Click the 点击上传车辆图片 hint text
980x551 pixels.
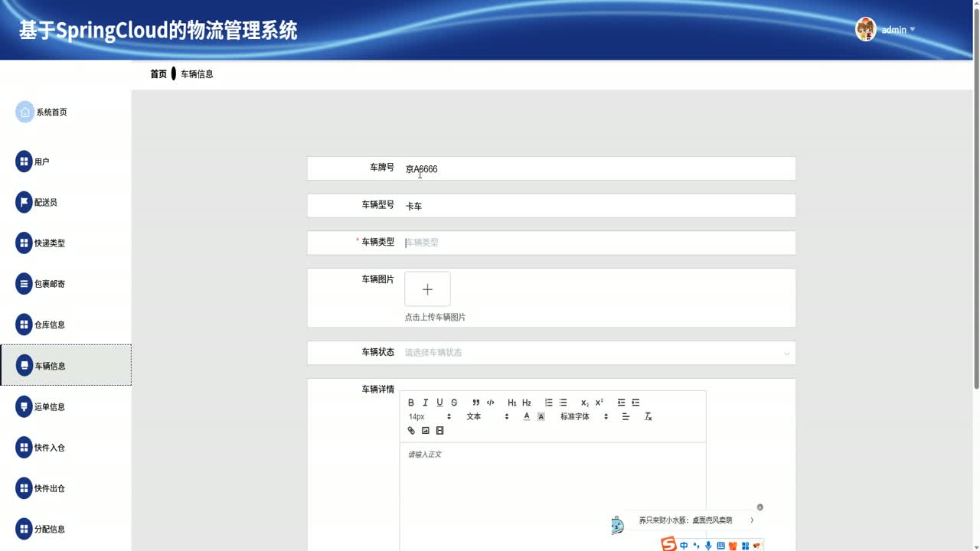point(435,317)
